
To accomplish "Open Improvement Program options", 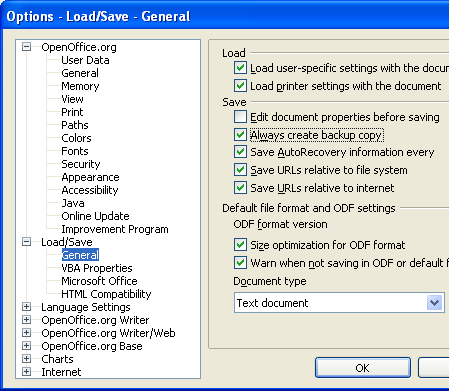I will tap(115, 229).
